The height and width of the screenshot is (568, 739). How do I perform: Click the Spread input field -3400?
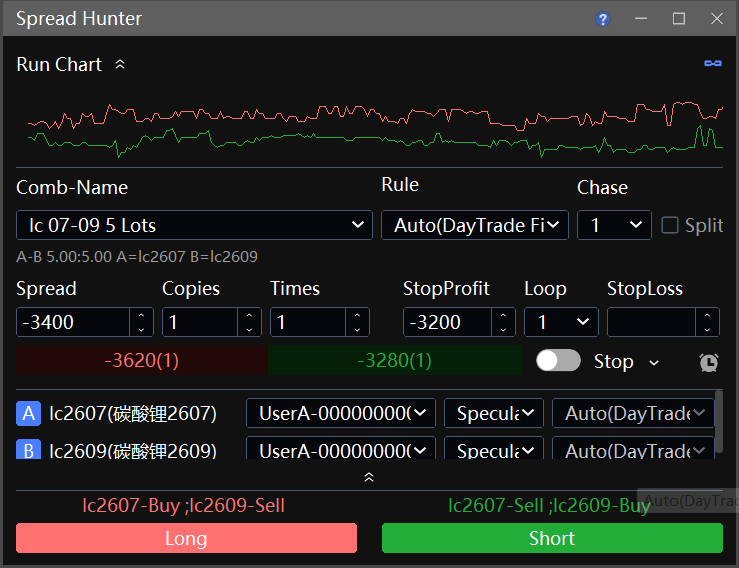73,322
